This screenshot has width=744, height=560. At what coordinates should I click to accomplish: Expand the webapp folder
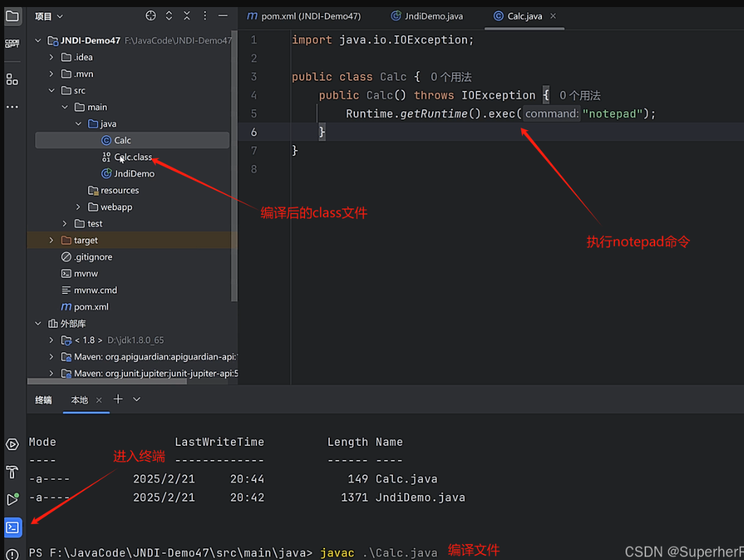pyautogui.click(x=78, y=207)
